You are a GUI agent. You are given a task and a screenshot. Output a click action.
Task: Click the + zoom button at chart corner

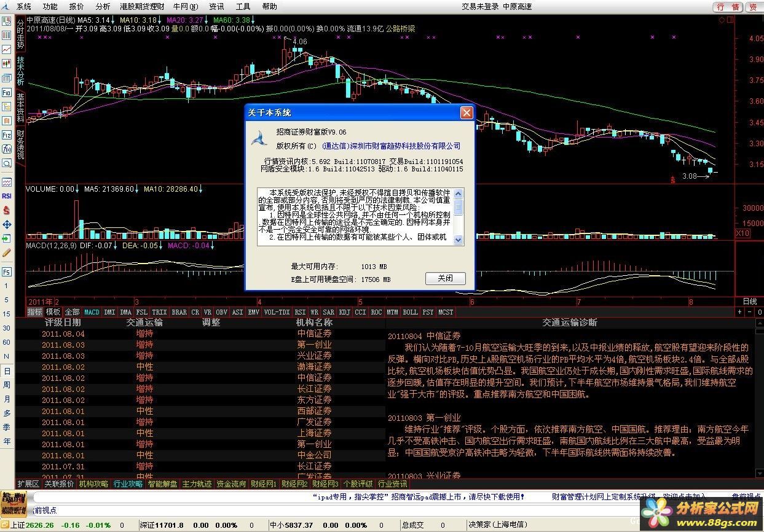(x=739, y=312)
